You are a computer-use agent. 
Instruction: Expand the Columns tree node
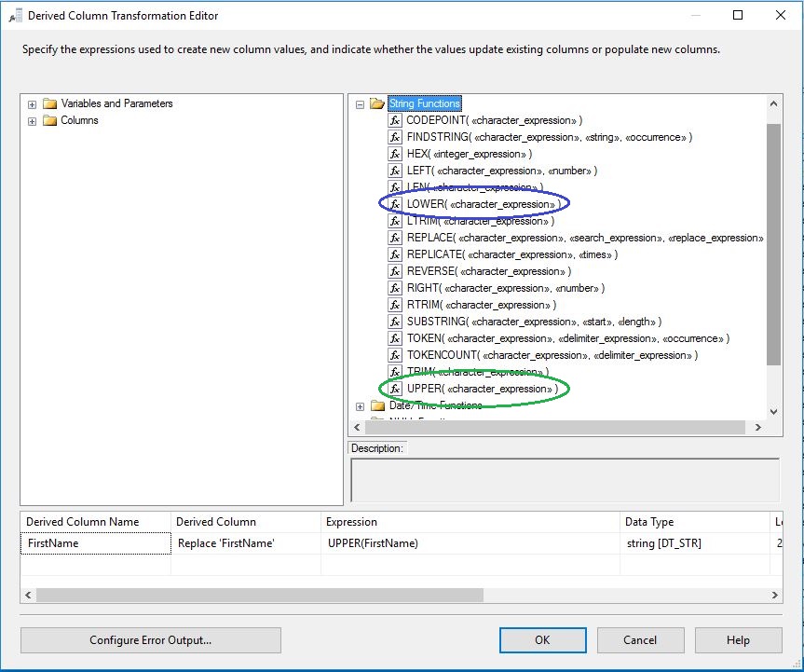pyautogui.click(x=32, y=121)
